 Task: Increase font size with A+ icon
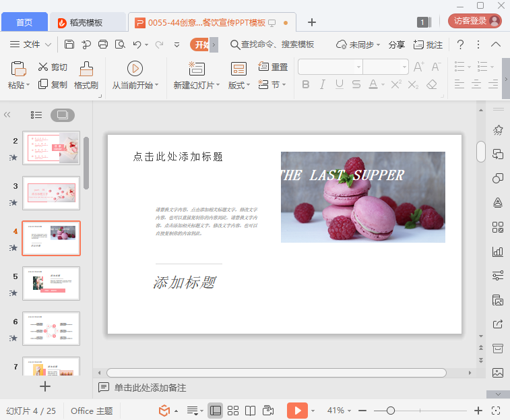point(418,67)
